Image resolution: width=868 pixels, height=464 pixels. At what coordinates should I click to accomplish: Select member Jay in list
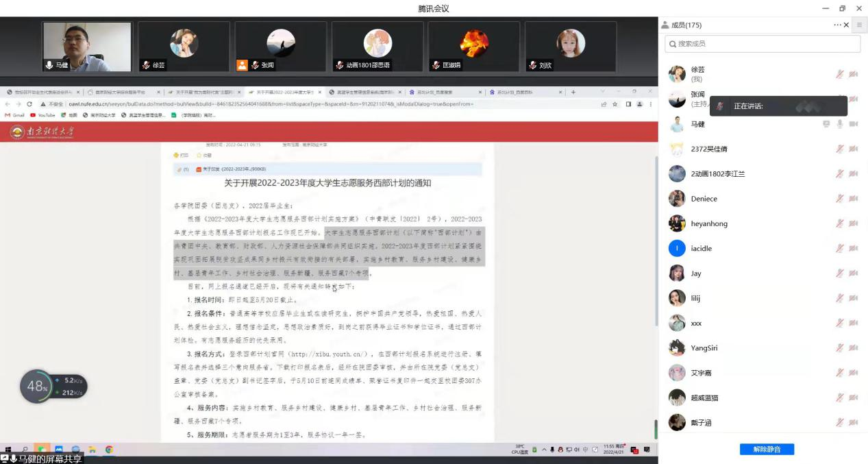click(x=696, y=273)
